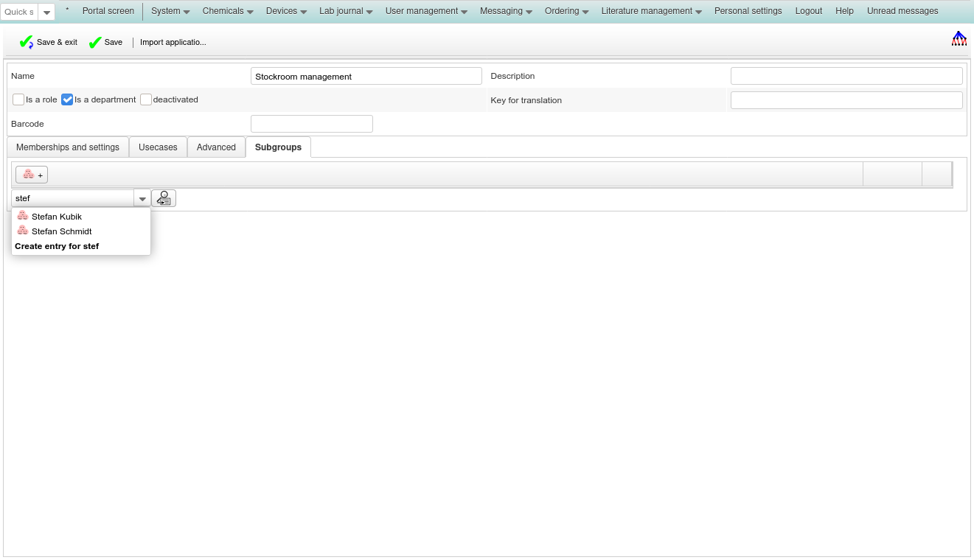The image size is (974, 560).
Task: Click the search lookup icon beside the stef field
Action: click(164, 198)
